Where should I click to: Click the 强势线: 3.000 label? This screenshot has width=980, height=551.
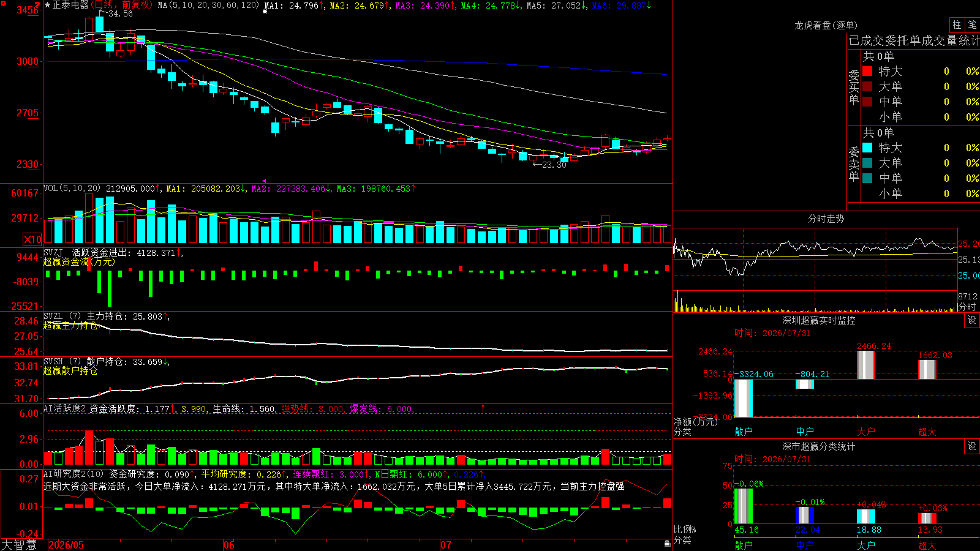point(312,408)
